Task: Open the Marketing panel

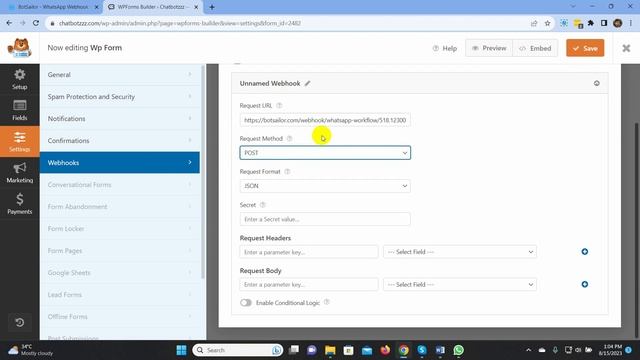Action: click(20, 173)
